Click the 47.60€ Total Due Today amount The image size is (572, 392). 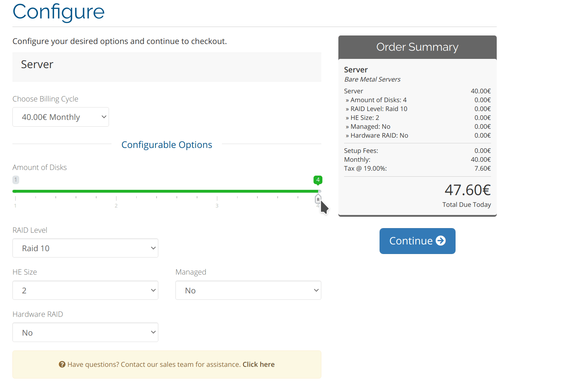point(468,190)
